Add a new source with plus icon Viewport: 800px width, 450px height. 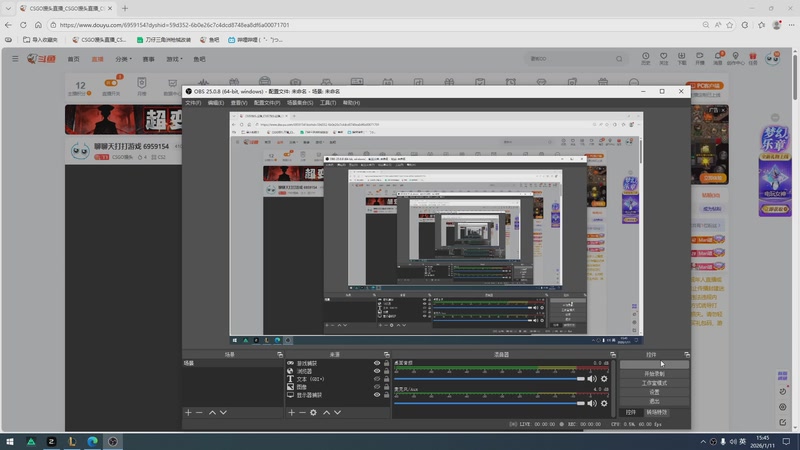point(291,412)
